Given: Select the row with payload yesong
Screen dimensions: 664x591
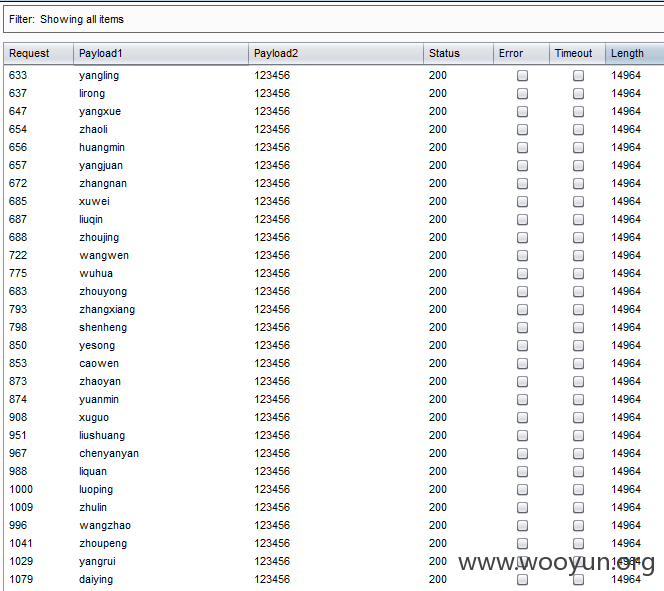Looking at the screenshot, I should click(x=334, y=345).
